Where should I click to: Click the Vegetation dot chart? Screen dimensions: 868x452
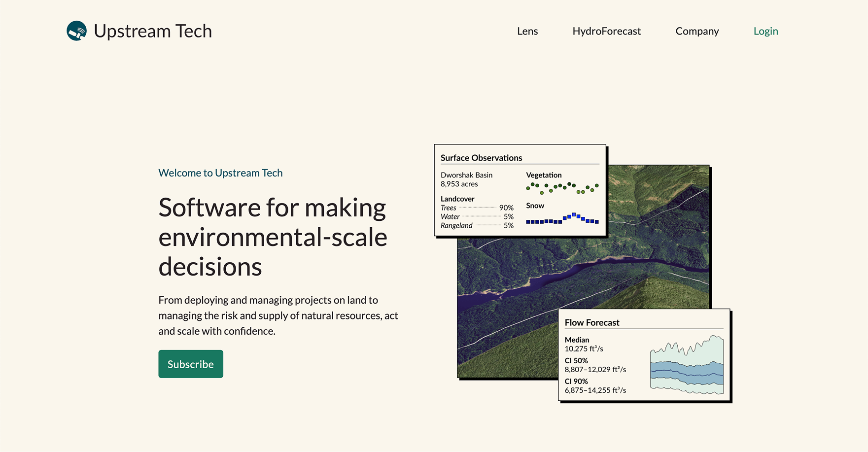pos(562,188)
